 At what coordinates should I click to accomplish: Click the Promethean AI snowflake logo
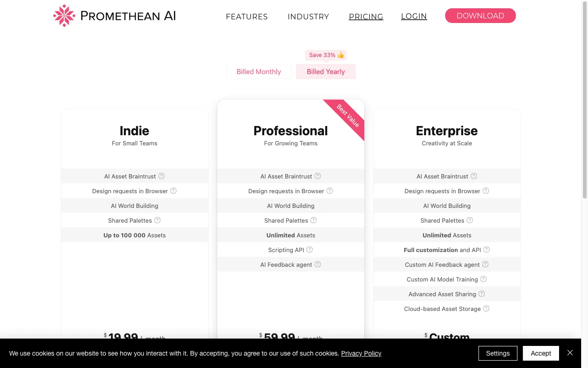coord(64,16)
